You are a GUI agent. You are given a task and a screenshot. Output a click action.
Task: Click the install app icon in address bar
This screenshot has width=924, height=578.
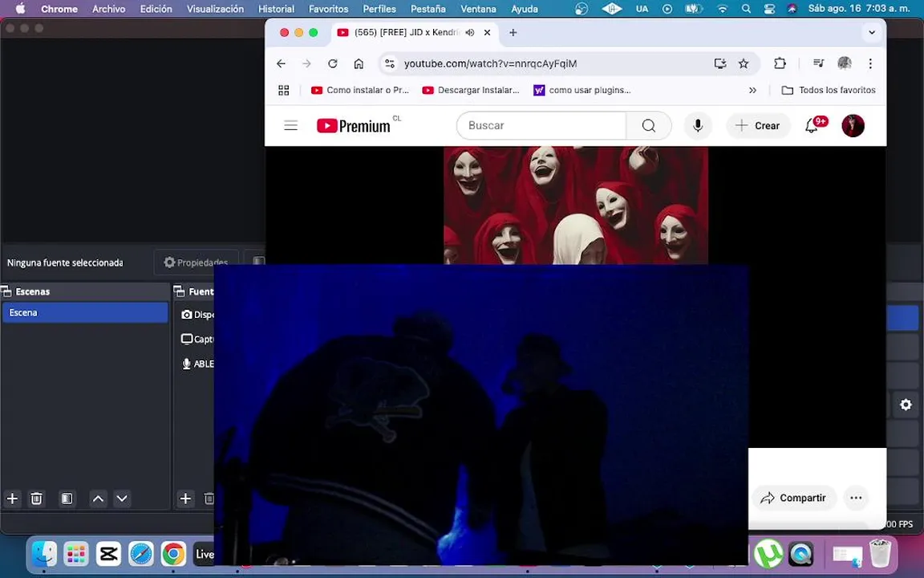pyautogui.click(x=720, y=63)
